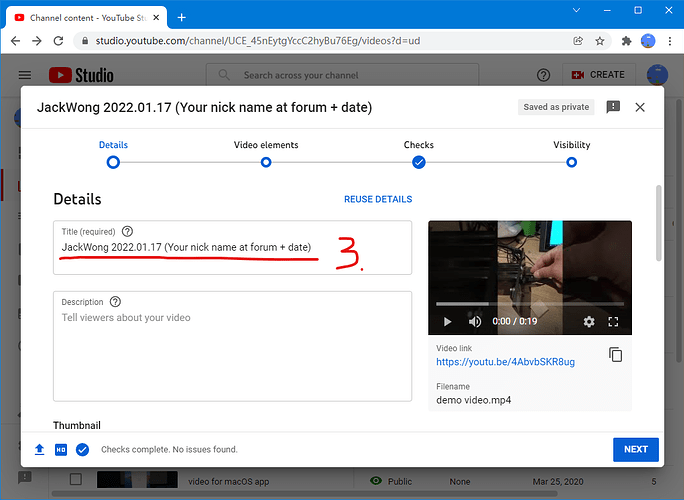Mute the preview with the speaker icon
Image resolution: width=684 pixels, height=500 pixels.
[x=475, y=322]
